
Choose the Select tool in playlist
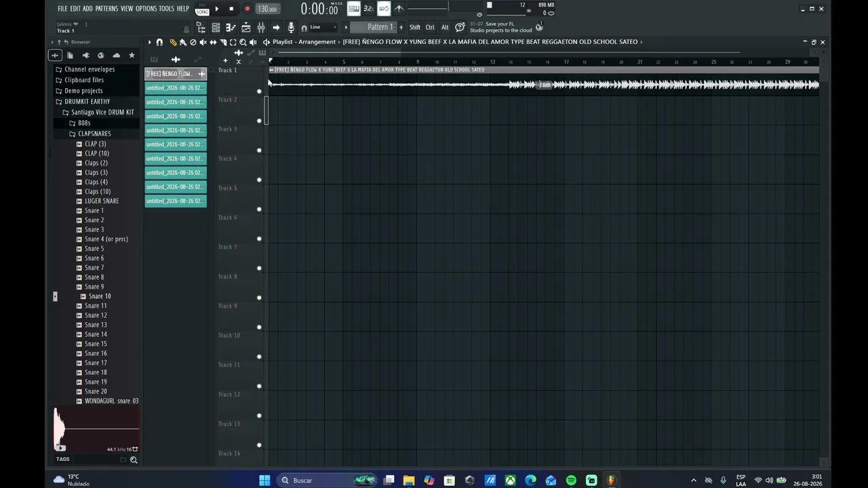[x=233, y=42]
